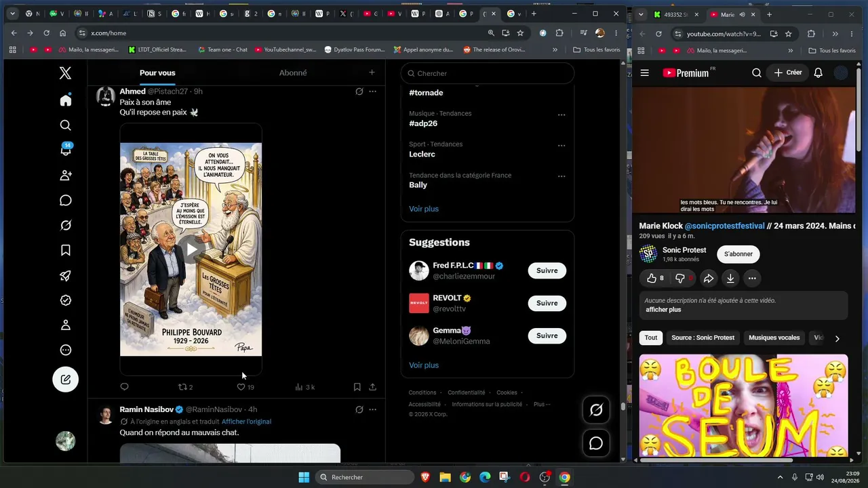Like the YouTube video showing 8 likes
This screenshot has width=868, height=488.
coord(655,279)
